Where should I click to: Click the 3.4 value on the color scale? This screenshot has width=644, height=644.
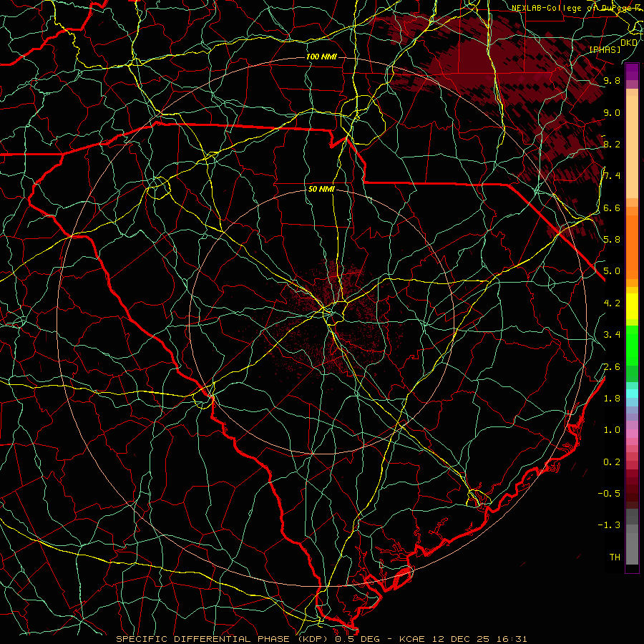(x=612, y=335)
